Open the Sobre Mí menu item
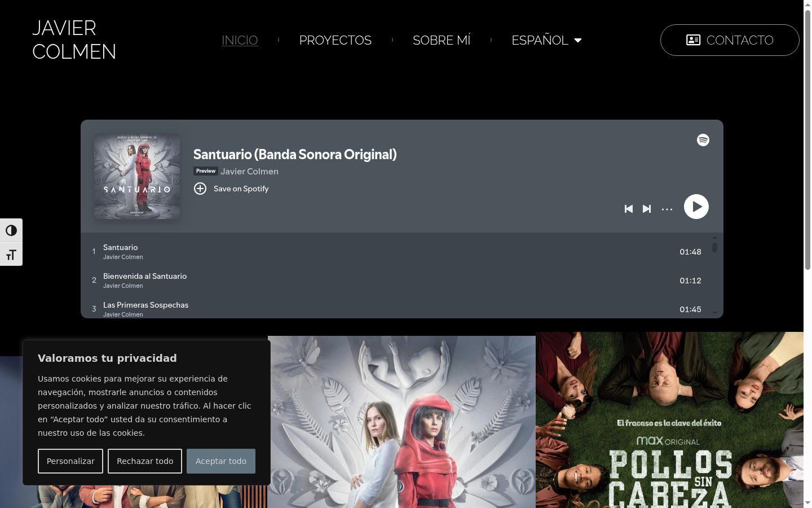 442,40
